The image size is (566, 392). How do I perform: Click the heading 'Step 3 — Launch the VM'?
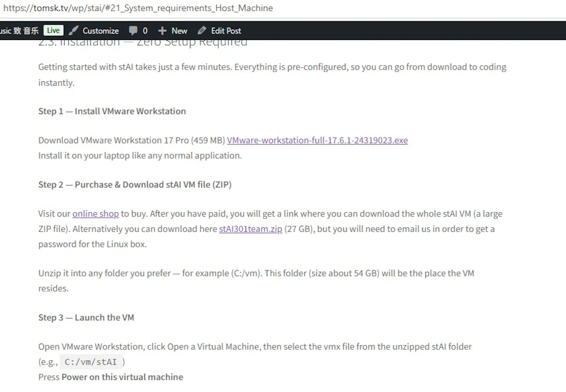86,318
